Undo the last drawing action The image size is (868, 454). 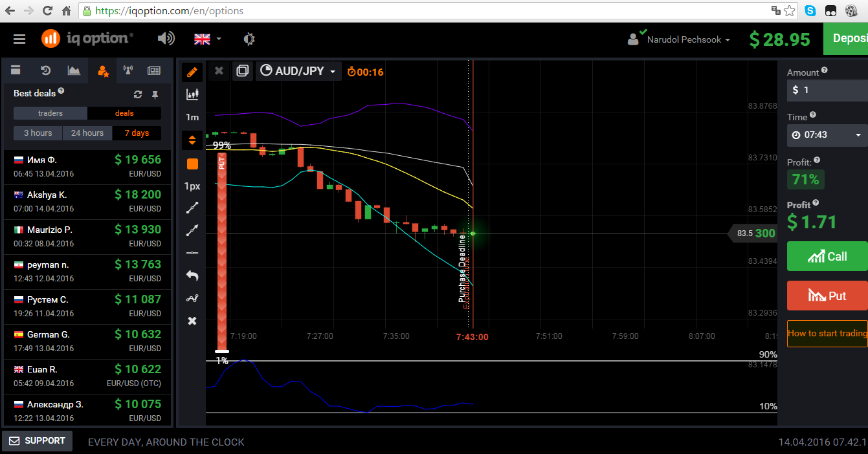tap(192, 276)
